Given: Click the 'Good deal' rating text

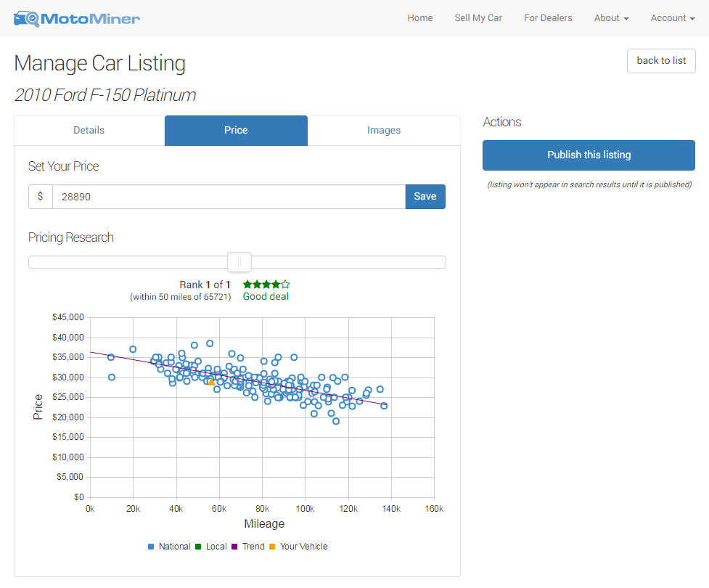Looking at the screenshot, I should (x=266, y=297).
